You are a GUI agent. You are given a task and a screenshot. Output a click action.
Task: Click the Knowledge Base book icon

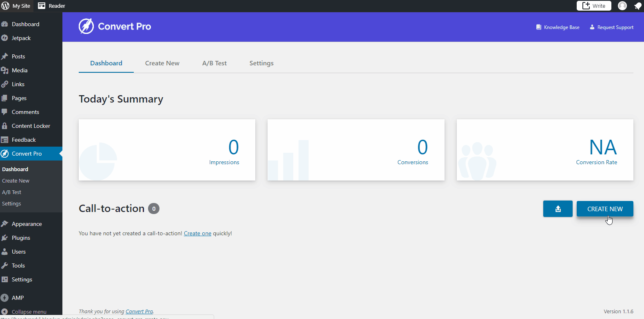[538, 27]
